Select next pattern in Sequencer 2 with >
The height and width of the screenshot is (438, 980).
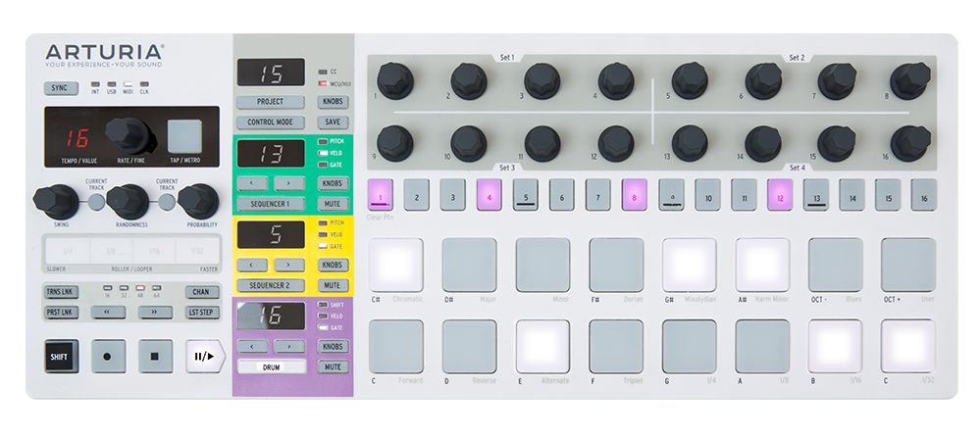pyautogui.click(x=289, y=266)
